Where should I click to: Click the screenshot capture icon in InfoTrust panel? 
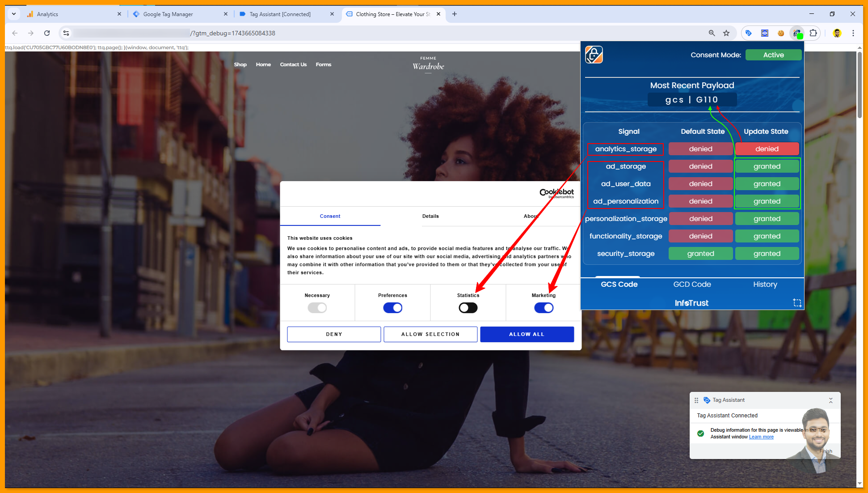tap(797, 303)
